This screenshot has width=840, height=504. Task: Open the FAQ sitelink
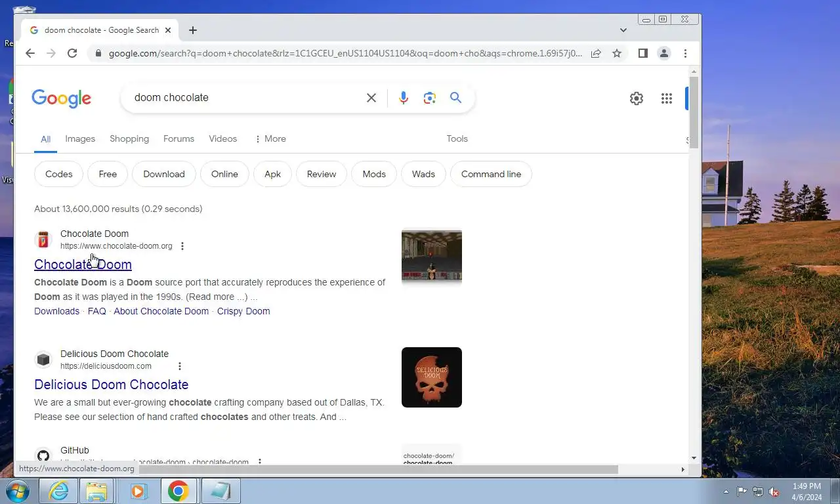97,311
